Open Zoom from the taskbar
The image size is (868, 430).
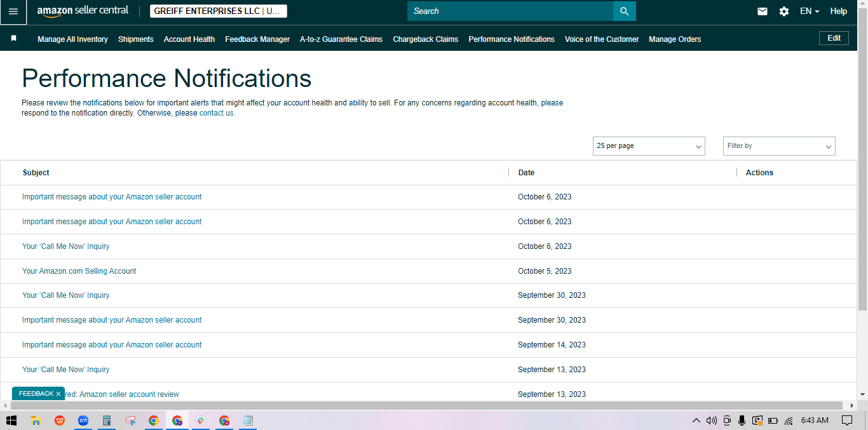83,420
